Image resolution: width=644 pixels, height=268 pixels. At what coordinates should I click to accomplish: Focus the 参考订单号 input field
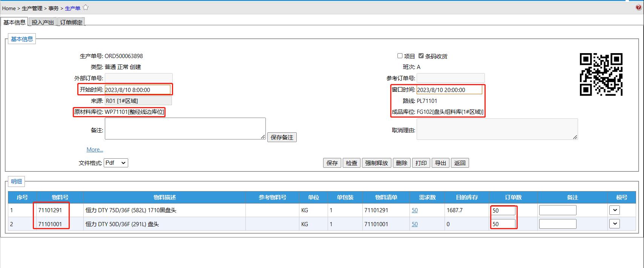[x=451, y=78]
